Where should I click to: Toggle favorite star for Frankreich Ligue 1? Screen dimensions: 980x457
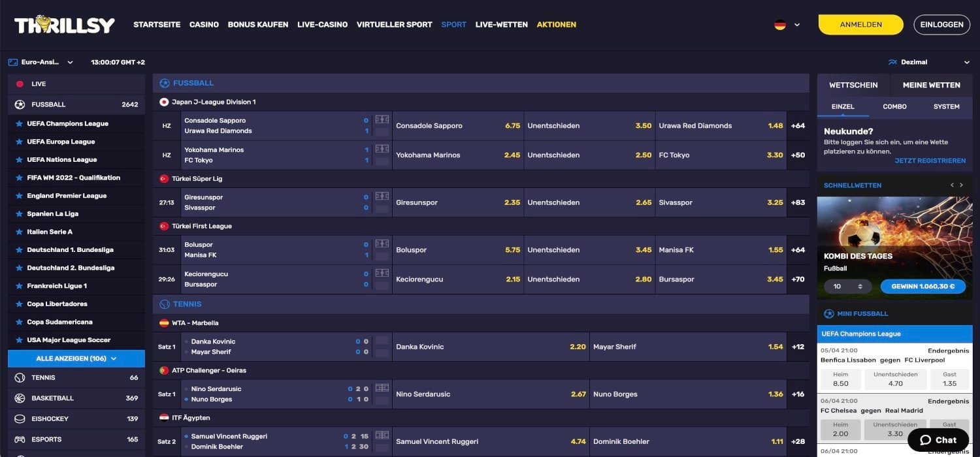[x=19, y=286]
